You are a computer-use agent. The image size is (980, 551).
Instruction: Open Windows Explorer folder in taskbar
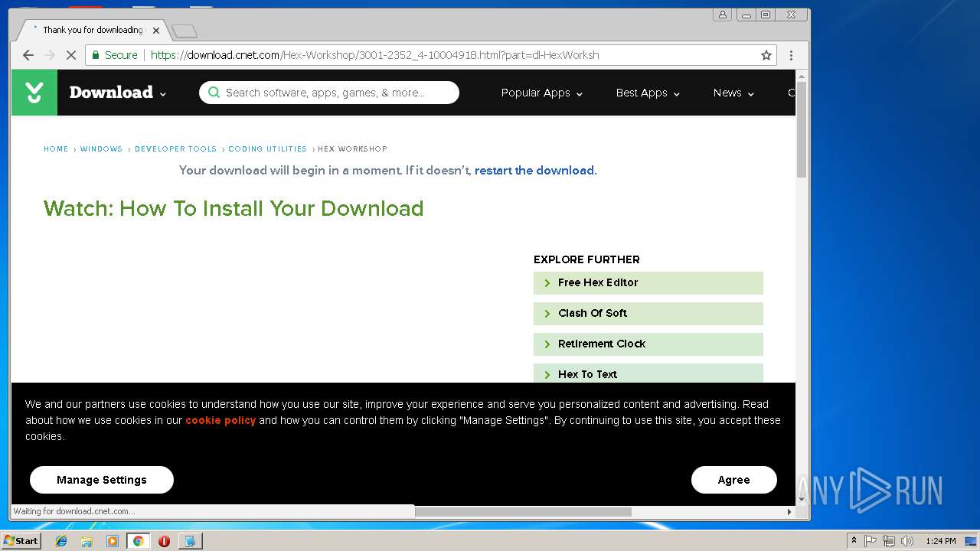point(87,541)
